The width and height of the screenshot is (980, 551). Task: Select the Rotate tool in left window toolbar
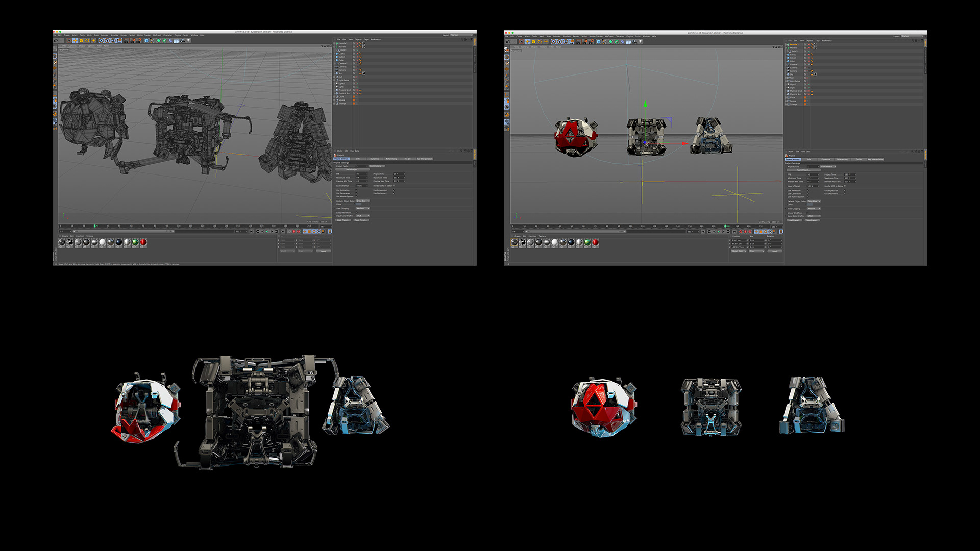click(87, 41)
